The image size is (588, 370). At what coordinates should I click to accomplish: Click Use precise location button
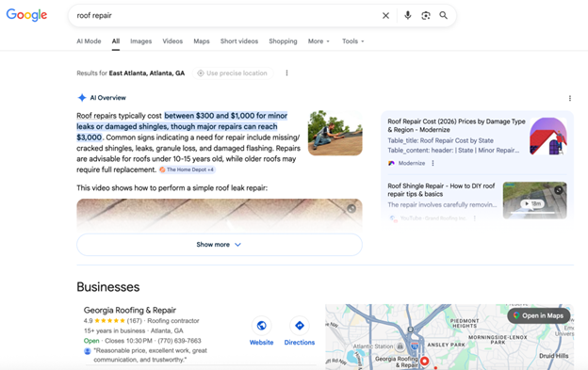point(233,73)
